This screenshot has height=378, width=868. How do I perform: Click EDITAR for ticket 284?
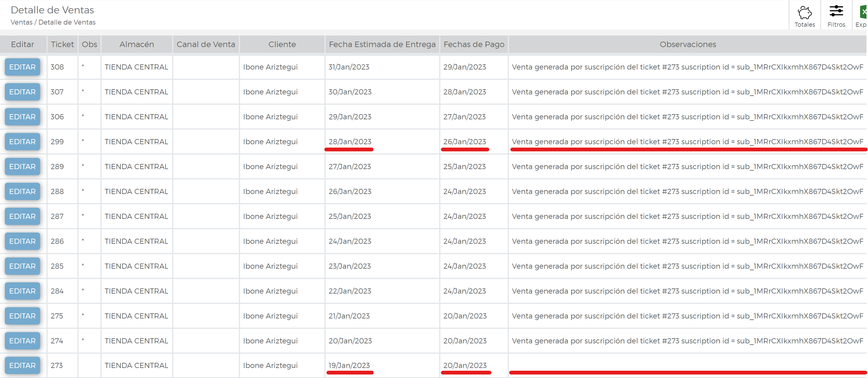point(22,291)
